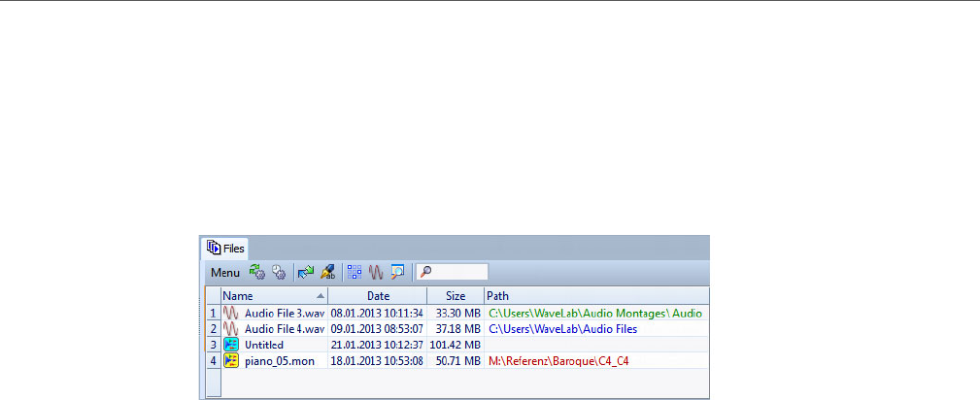Select row number 1 header

pos(214,313)
